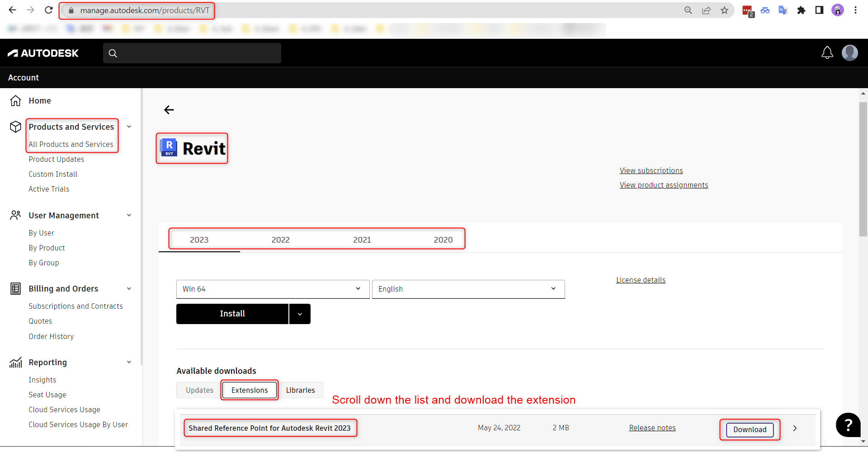The height and width of the screenshot is (452, 868).
Task: Open By Product under User Management
Action: click(x=47, y=248)
